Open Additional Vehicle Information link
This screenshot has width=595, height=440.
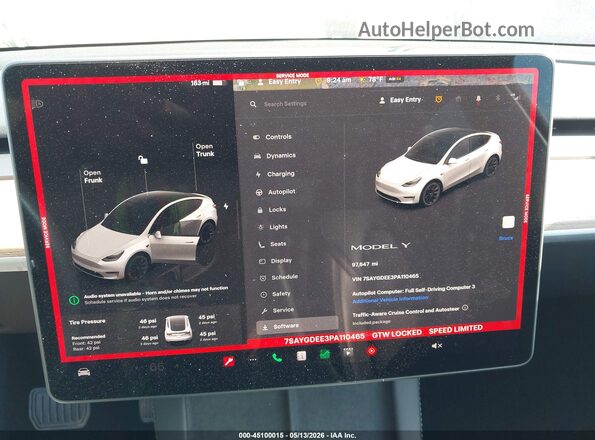tap(390, 300)
